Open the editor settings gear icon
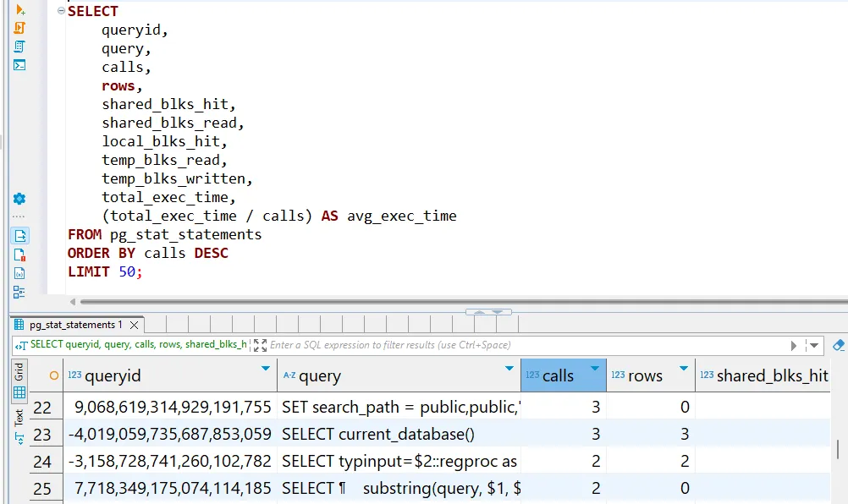The width and height of the screenshot is (848, 504). (x=19, y=199)
